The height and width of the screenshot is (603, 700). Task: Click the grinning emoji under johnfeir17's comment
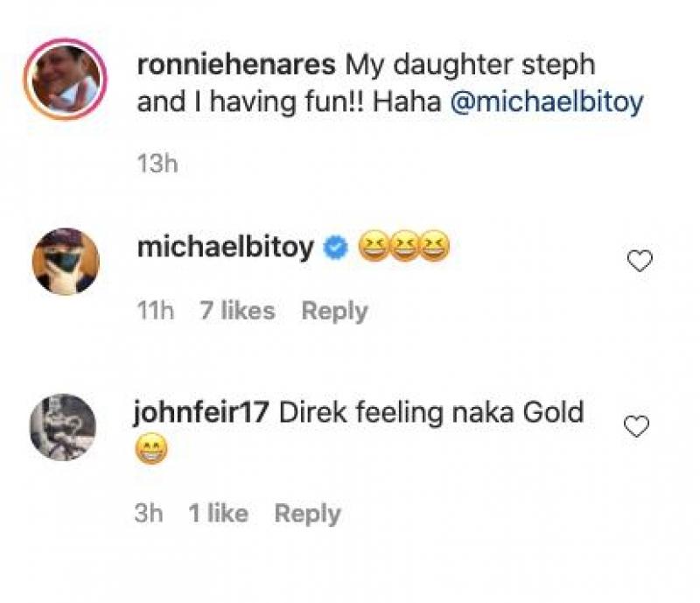(x=151, y=452)
